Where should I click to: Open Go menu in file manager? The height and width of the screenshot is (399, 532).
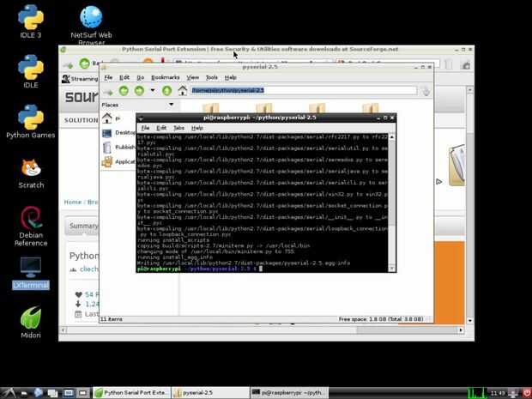click(140, 78)
